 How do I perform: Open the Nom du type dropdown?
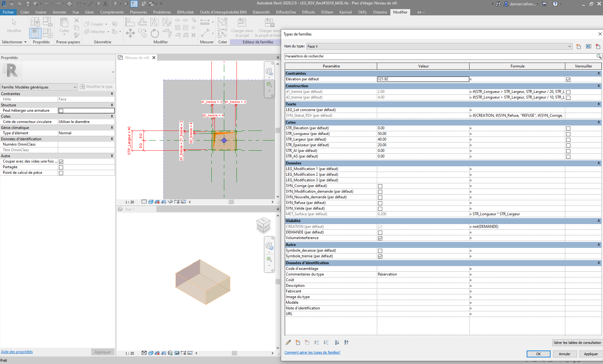(569, 46)
